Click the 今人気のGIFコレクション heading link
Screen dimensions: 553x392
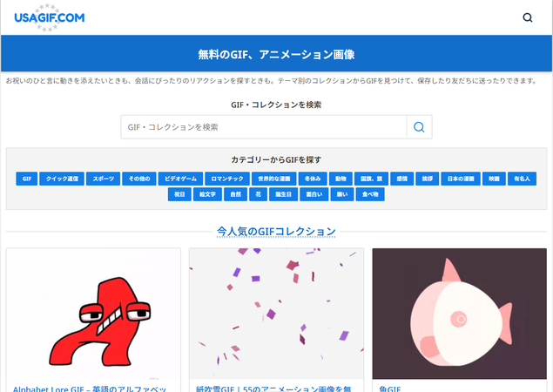coord(276,232)
